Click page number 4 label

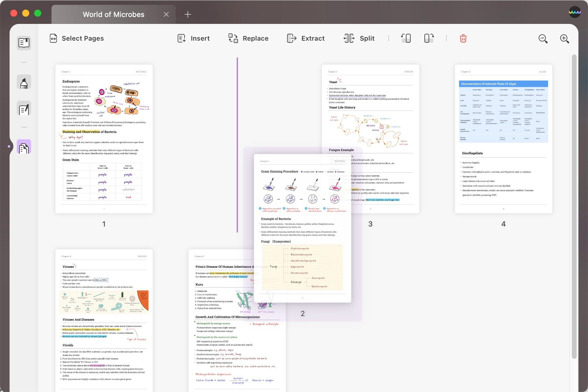tap(503, 224)
